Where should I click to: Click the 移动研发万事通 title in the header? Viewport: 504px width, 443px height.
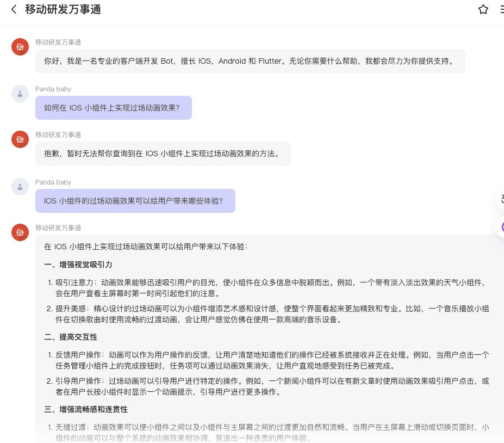coord(63,10)
